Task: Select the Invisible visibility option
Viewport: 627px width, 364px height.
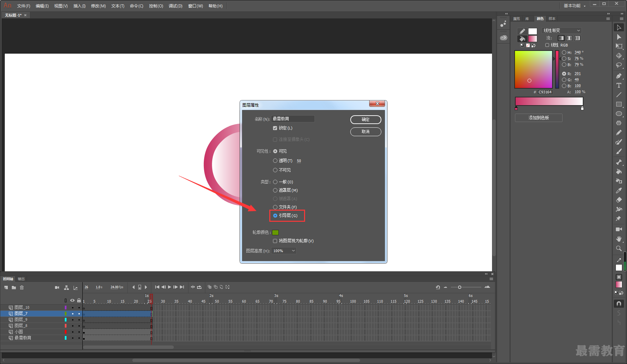Action: pos(275,170)
